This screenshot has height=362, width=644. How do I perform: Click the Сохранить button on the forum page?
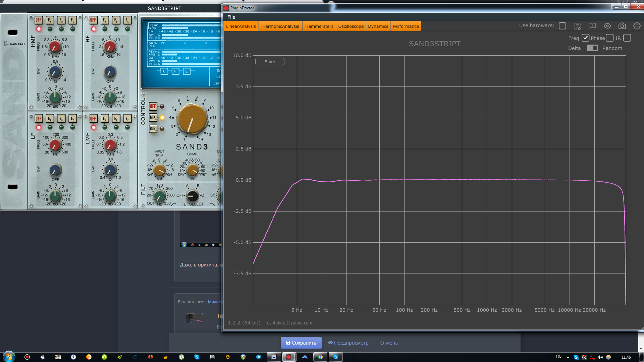coord(301,343)
